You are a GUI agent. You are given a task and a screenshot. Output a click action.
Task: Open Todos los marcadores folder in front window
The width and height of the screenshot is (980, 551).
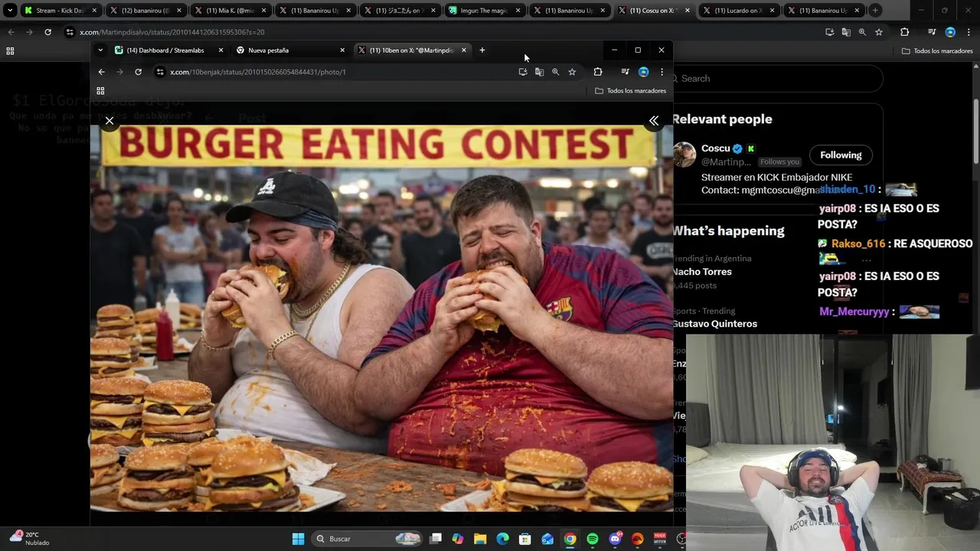630,90
